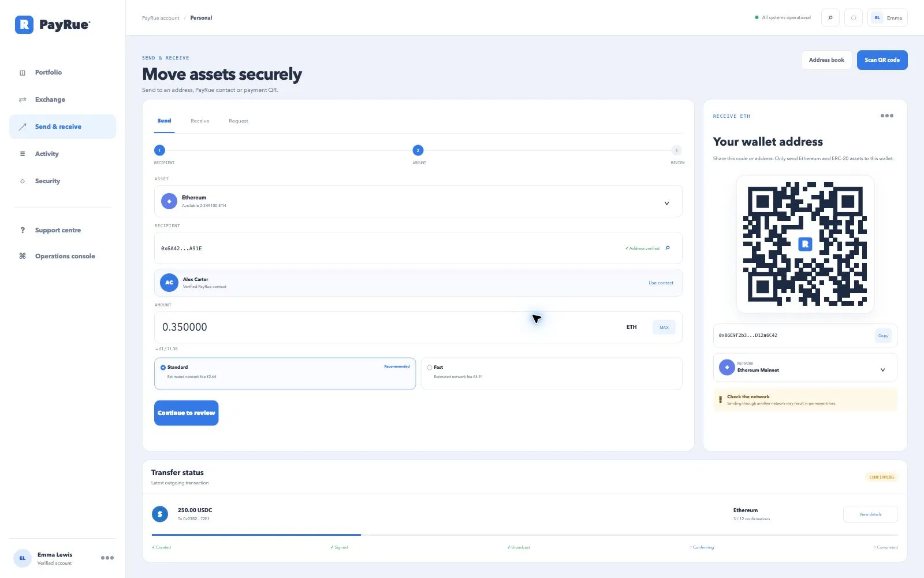Click the Exchange arrows icon
This screenshot has width=924, height=578.
(23, 99)
